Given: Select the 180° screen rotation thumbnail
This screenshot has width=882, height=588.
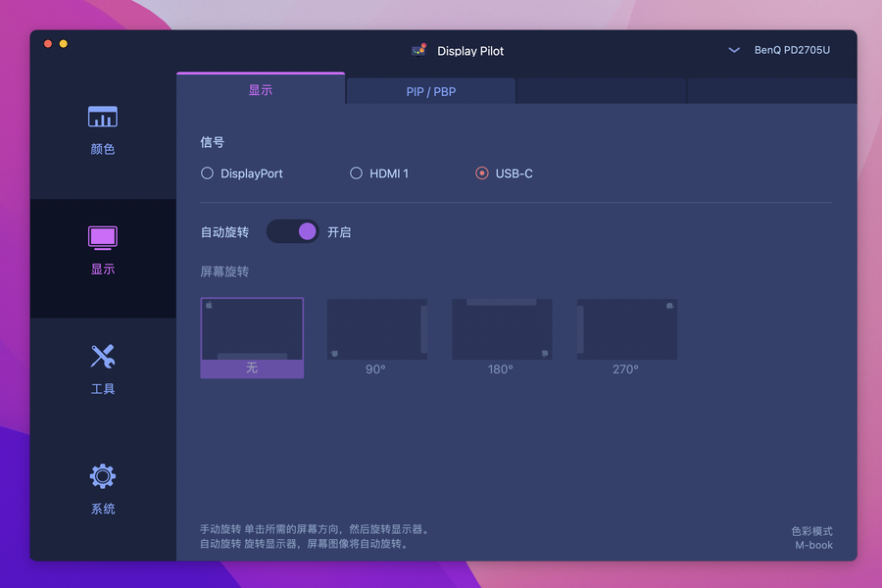Looking at the screenshot, I should (x=502, y=329).
